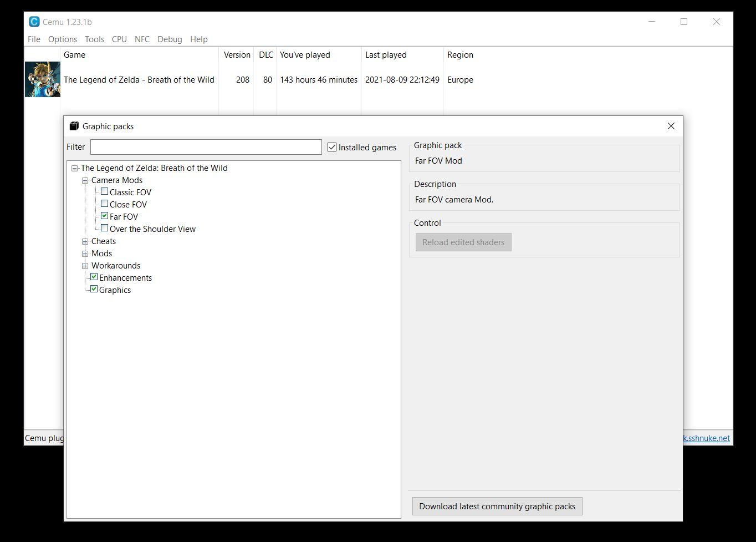Enable the Close FOV checkbox
Screen dimensions: 756x542
104,204
